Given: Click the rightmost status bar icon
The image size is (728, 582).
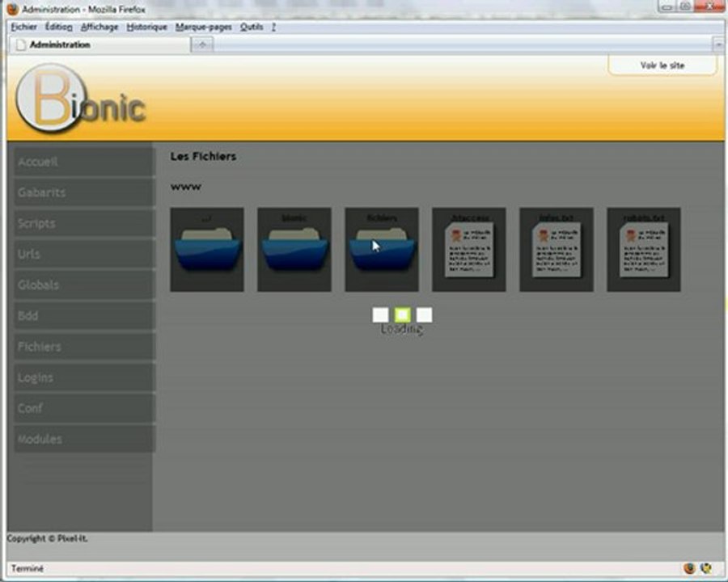Looking at the screenshot, I should pyautogui.click(x=706, y=568).
